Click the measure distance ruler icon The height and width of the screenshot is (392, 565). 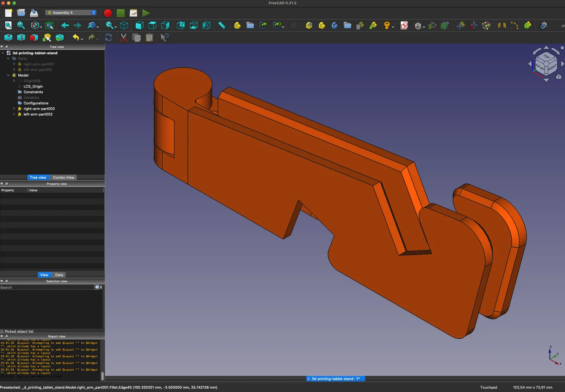pos(222,25)
